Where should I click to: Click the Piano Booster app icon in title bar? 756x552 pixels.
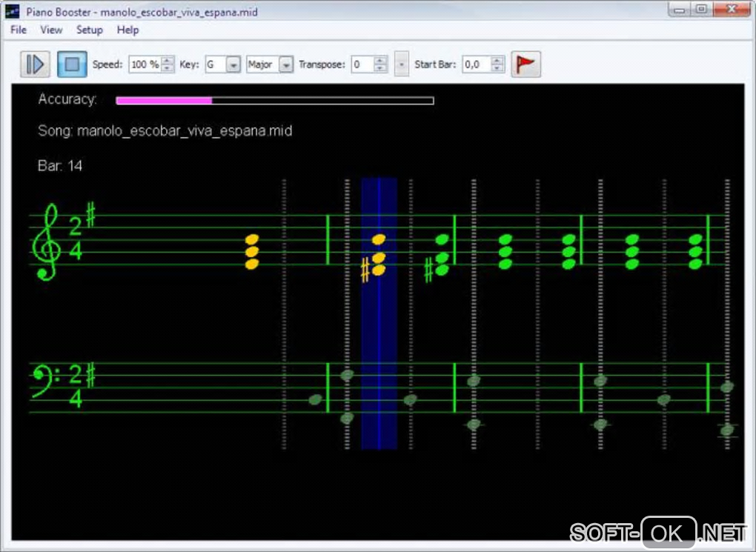pyautogui.click(x=12, y=12)
